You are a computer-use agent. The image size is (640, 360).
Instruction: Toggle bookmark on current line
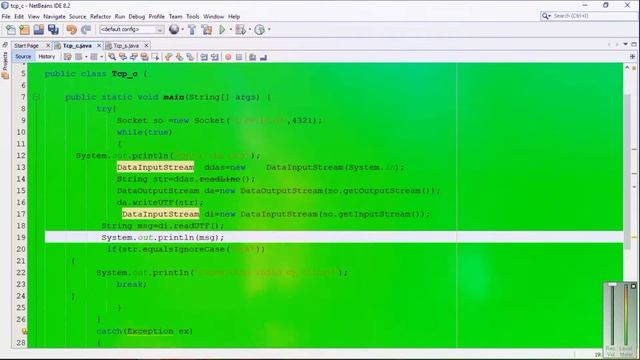190,57
